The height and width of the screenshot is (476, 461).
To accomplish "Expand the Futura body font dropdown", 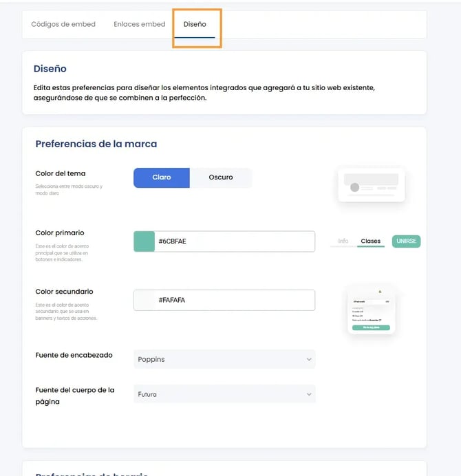I will pos(224,394).
